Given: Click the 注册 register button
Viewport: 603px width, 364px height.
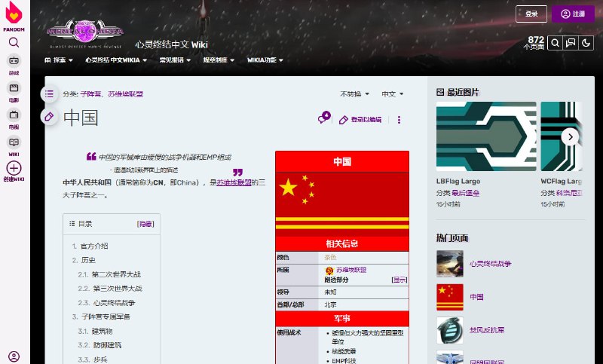Looking at the screenshot, I should tap(573, 14).
